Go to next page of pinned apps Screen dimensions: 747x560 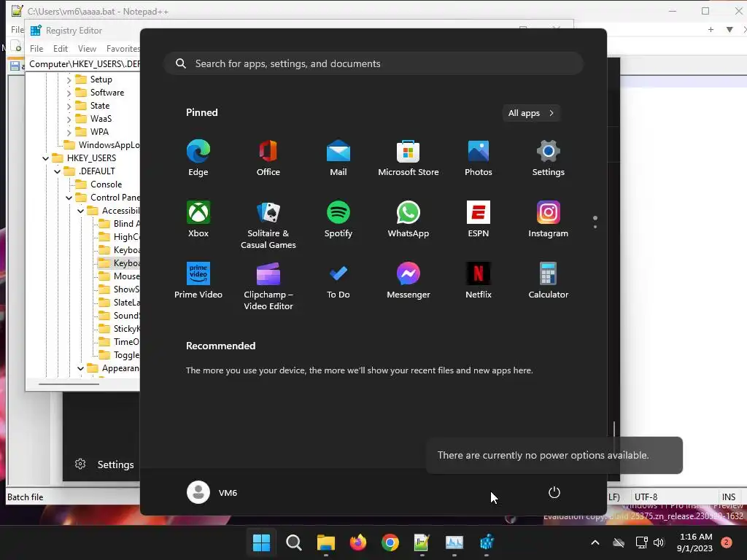pyautogui.click(x=595, y=227)
